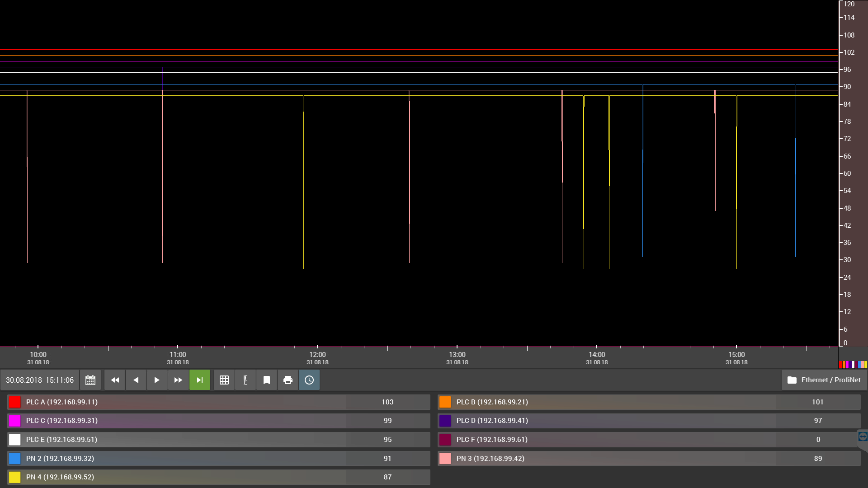Image resolution: width=868 pixels, height=488 pixels.
Task: Open the calendar date picker
Action: coord(90,380)
